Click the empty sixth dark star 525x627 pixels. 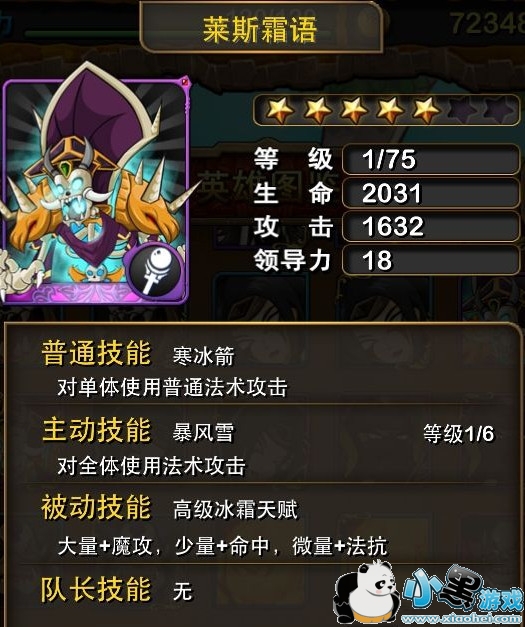(464, 110)
